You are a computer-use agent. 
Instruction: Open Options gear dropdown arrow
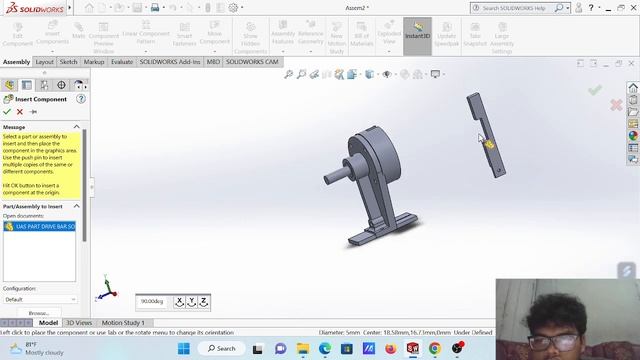click(x=242, y=7)
